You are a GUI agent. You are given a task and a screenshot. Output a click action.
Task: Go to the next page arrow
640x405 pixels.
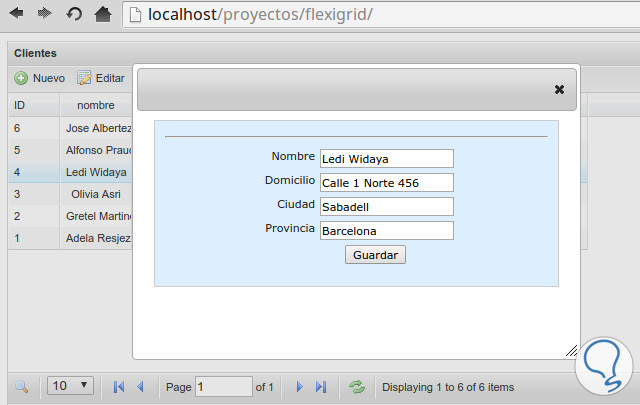tap(300, 387)
